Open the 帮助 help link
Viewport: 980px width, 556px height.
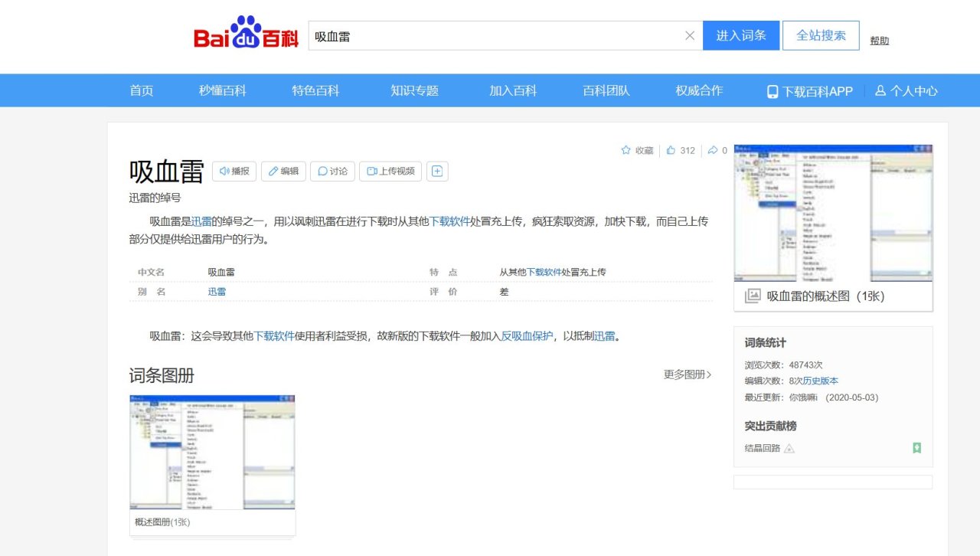point(879,41)
